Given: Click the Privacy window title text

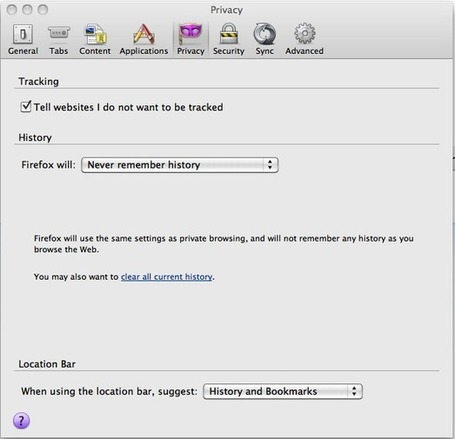Looking at the screenshot, I should pos(226,10).
